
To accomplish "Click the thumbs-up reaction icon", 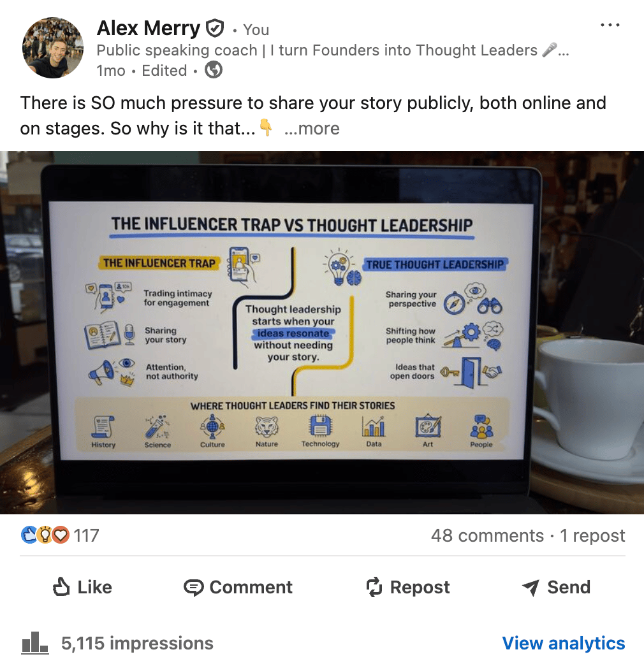I will [29, 535].
